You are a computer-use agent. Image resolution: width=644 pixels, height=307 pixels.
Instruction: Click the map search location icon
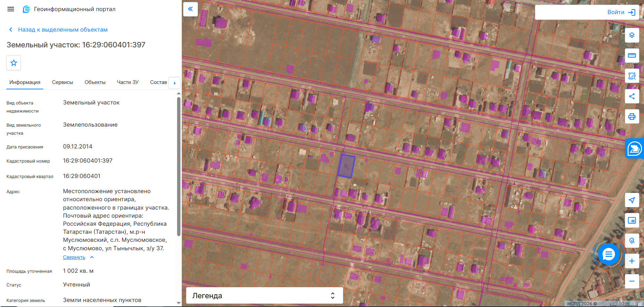tap(632, 241)
